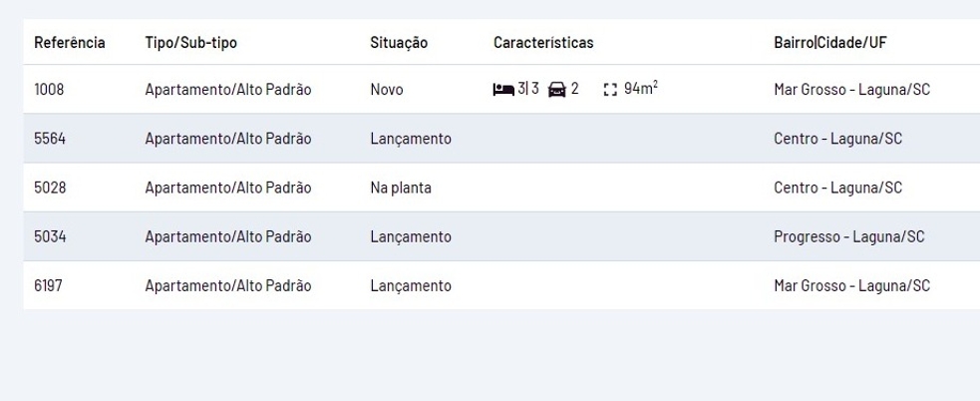The width and height of the screenshot is (980, 401).
Task: Select listing reference 6197
Action: (49, 286)
